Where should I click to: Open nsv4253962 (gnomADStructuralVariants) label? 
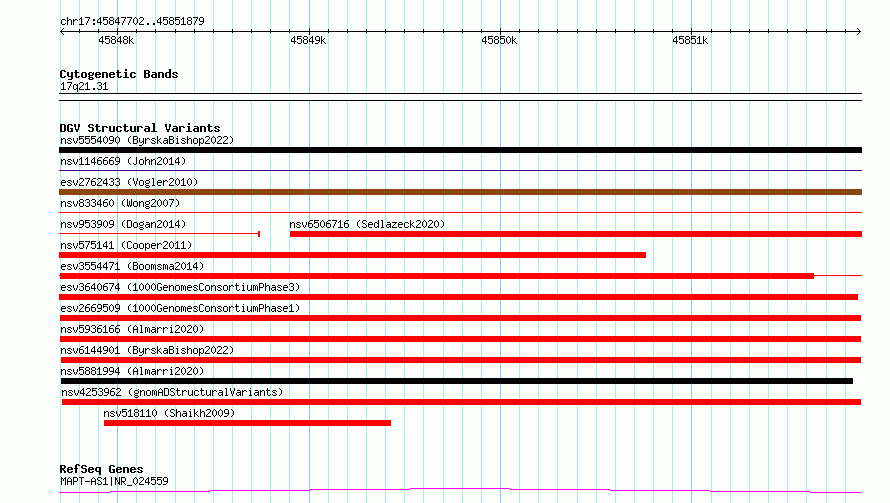click(172, 392)
